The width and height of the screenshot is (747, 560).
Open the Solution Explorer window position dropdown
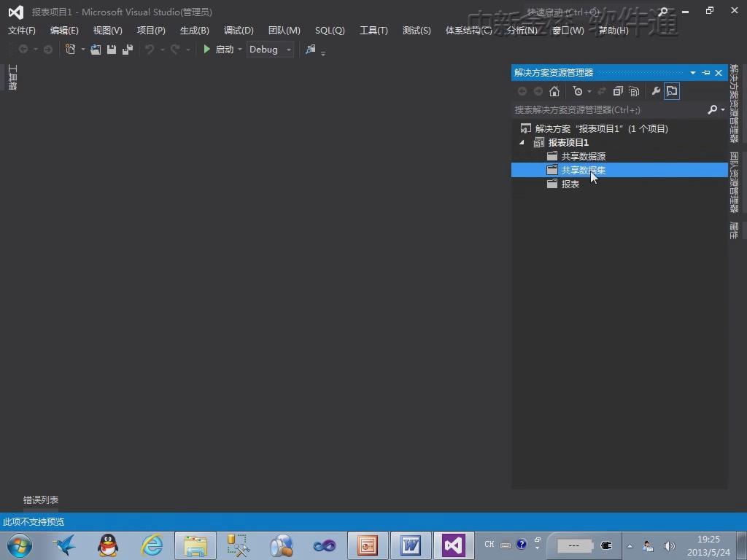pos(693,73)
